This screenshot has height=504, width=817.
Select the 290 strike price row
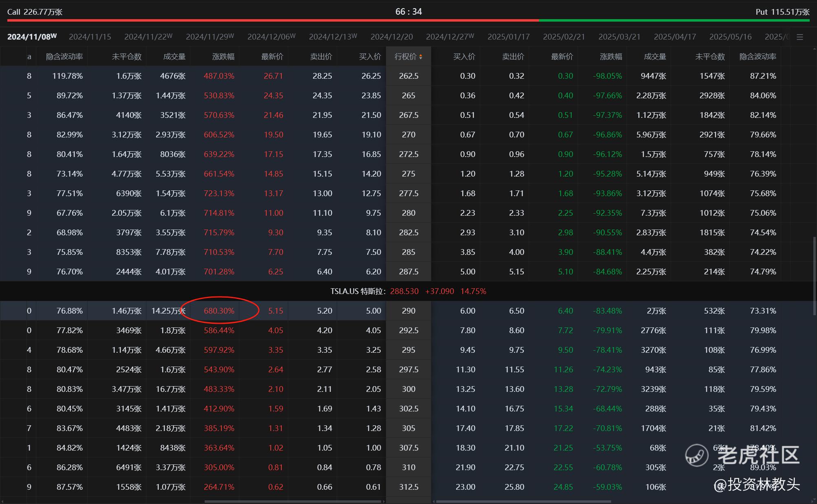pos(408,311)
